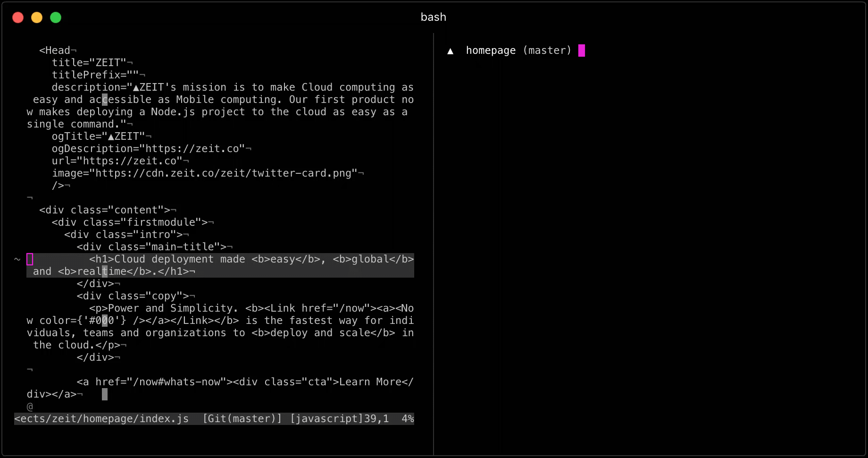Click the url="https://zeit.co" line
868x458 pixels.
pos(120,161)
